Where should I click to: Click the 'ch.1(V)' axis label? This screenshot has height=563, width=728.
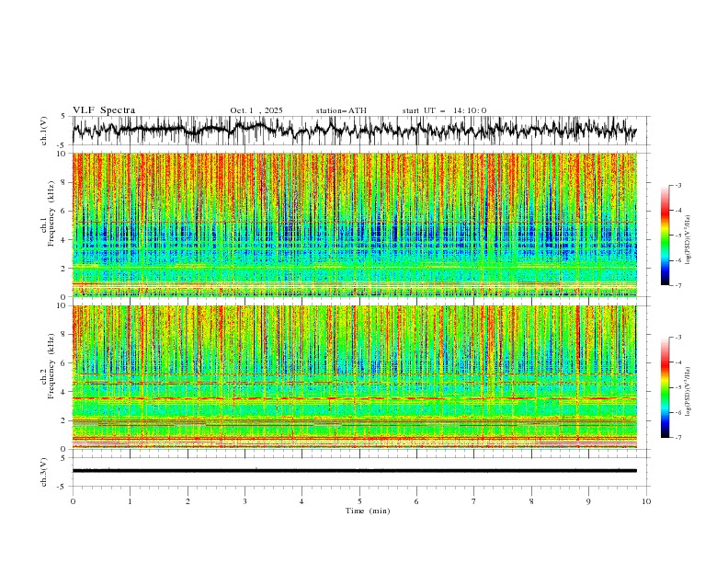(44, 131)
